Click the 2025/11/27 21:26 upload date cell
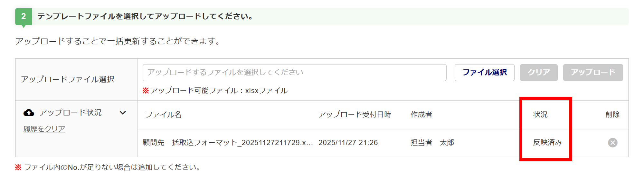 click(348, 143)
